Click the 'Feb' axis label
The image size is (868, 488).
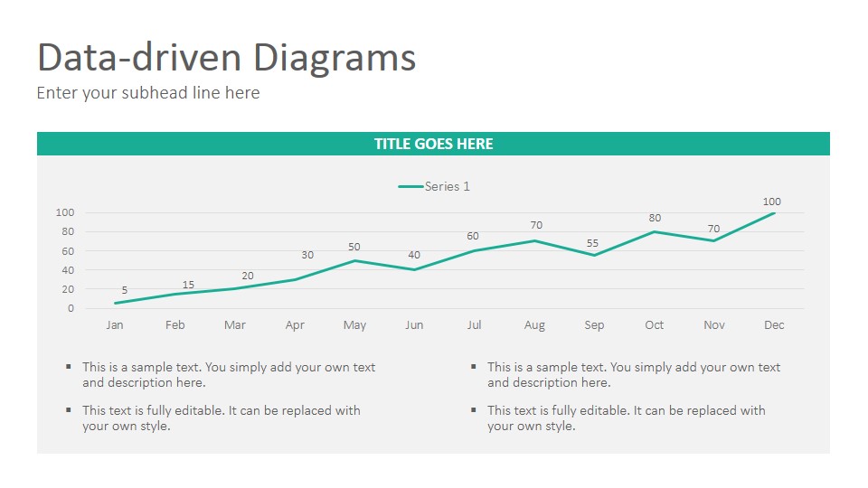175,325
